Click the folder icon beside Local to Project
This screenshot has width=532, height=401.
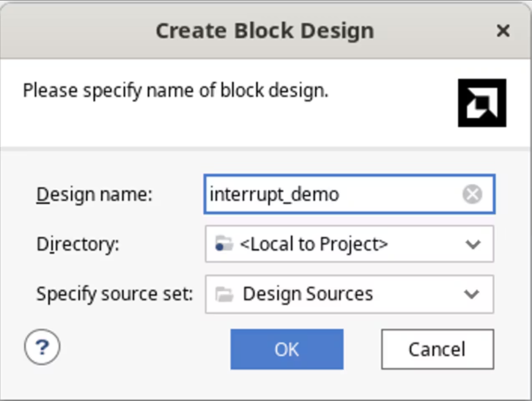pos(224,244)
